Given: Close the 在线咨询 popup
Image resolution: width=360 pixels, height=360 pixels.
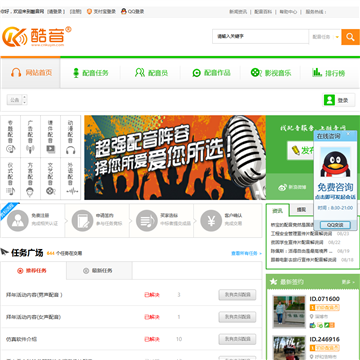Looking at the screenshot, I should point(348,134).
